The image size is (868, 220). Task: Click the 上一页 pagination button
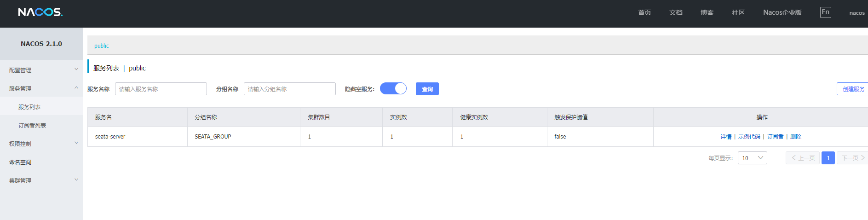(x=803, y=158)
